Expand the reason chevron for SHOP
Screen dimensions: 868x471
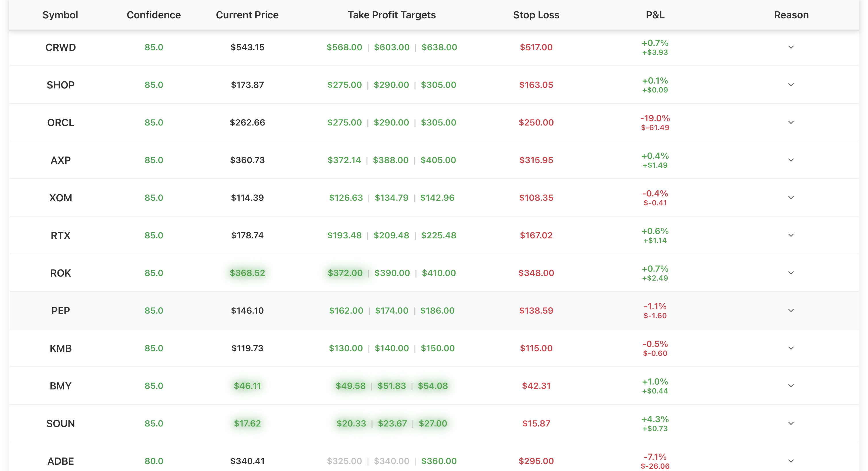click(791, 85)
